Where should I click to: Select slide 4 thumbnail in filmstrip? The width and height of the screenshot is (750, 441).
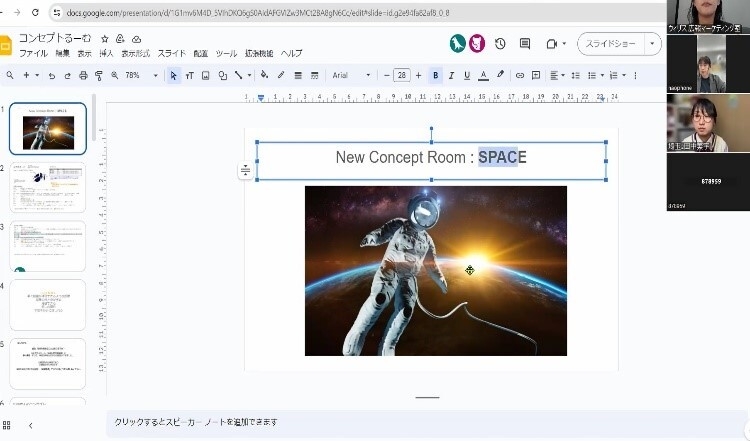[x=48, y=304]
